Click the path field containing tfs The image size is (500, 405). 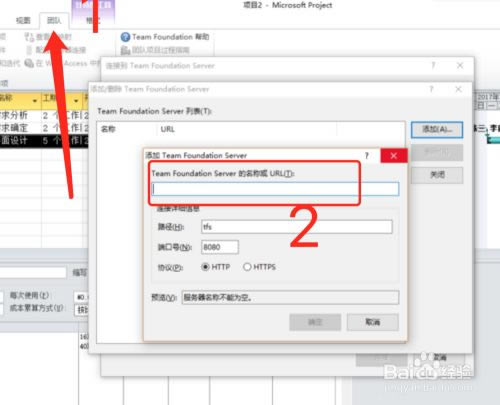pyautogui.click(x=297, y=227)
